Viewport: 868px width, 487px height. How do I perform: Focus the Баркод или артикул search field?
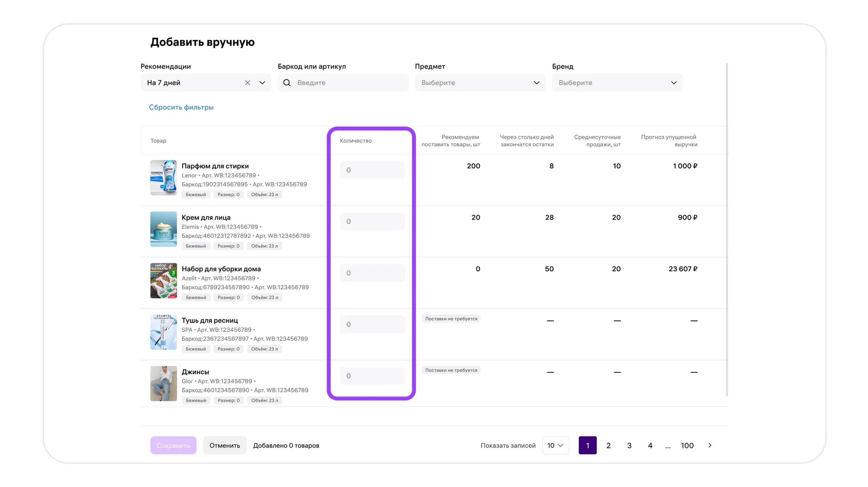click(343, 83)
